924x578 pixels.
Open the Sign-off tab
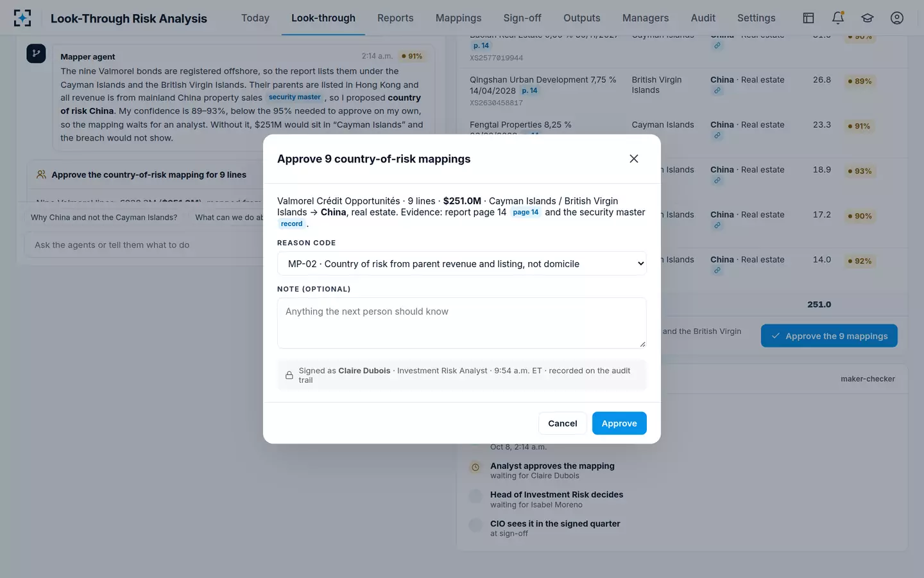(x=522, y=18)
